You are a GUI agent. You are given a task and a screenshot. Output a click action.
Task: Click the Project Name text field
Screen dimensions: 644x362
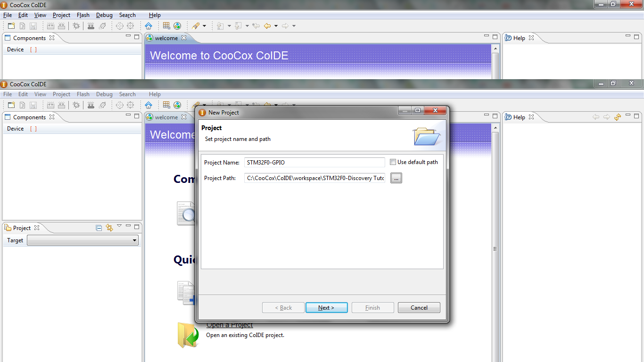click(314, 162)
